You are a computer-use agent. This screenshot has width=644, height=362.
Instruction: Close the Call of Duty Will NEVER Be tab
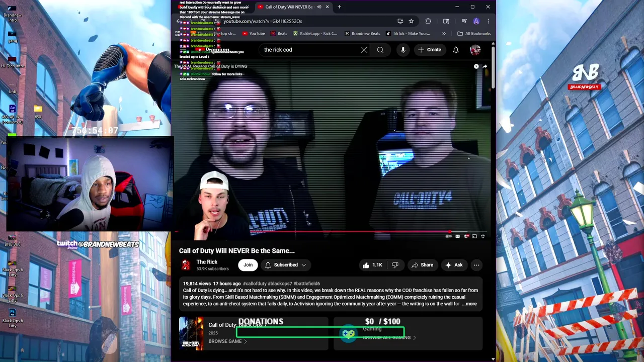[x=327, y=7]
